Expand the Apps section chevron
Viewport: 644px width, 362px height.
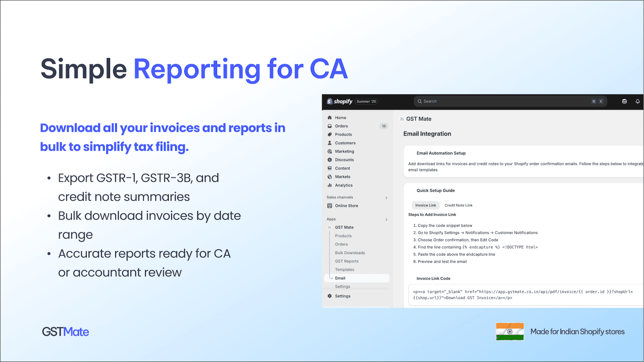386,220
